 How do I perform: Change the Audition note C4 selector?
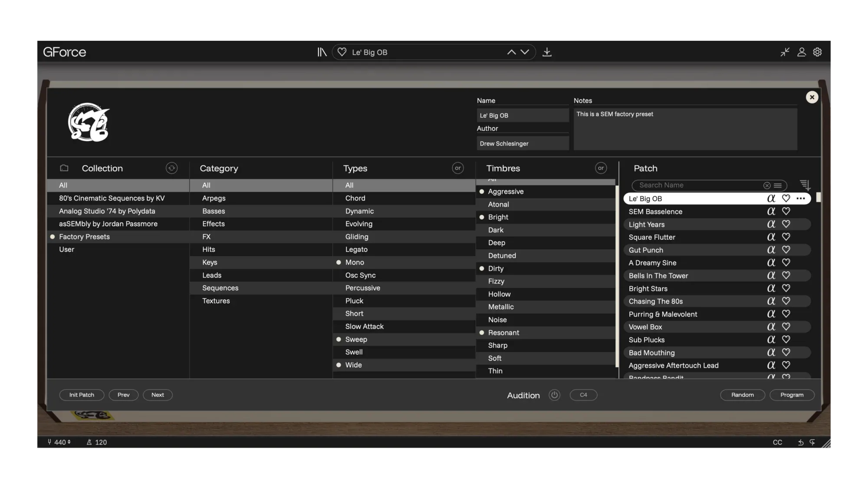tap(583, 395)
